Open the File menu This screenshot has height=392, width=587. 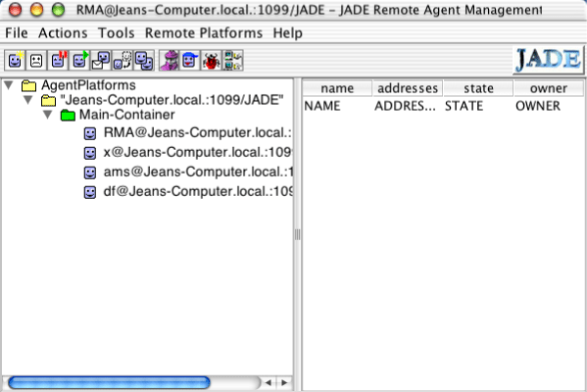click(17, 33)
